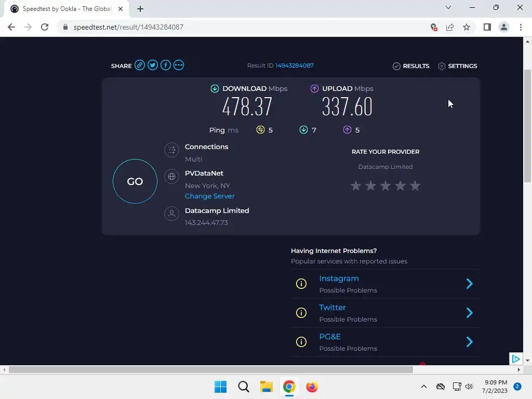The image size is (532, 399).
Task: Open tab search dropdown arrow
Action: click(x=448, y=7)
